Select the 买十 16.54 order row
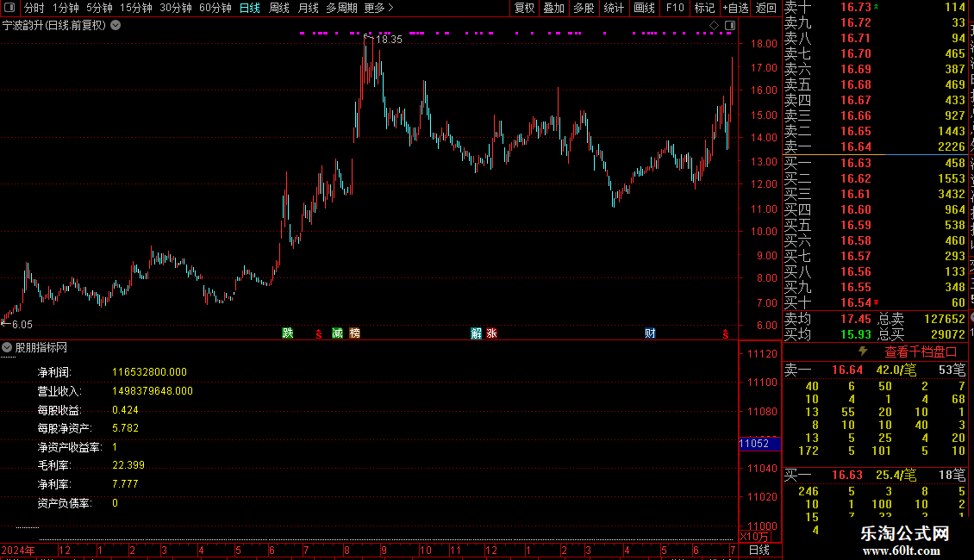 875,302
